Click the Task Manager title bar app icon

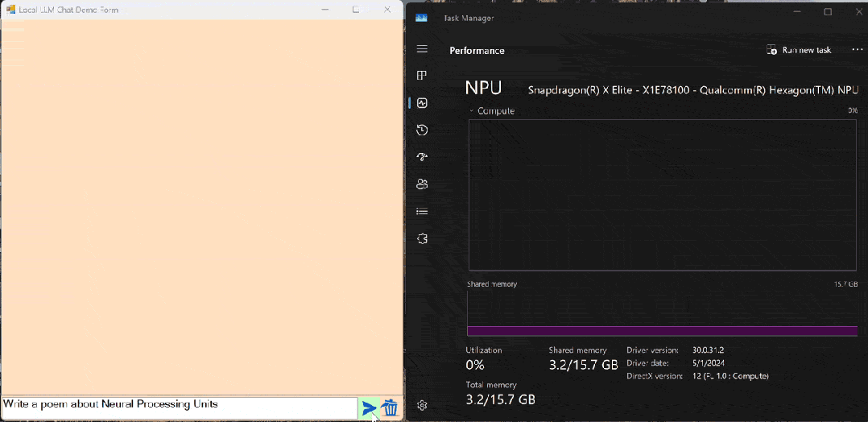(421, 18)
